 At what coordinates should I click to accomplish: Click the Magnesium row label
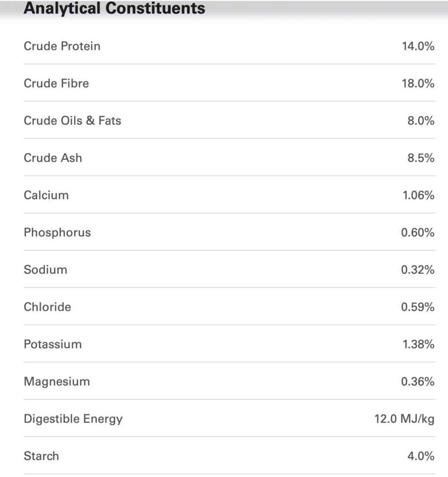(57, 382)
